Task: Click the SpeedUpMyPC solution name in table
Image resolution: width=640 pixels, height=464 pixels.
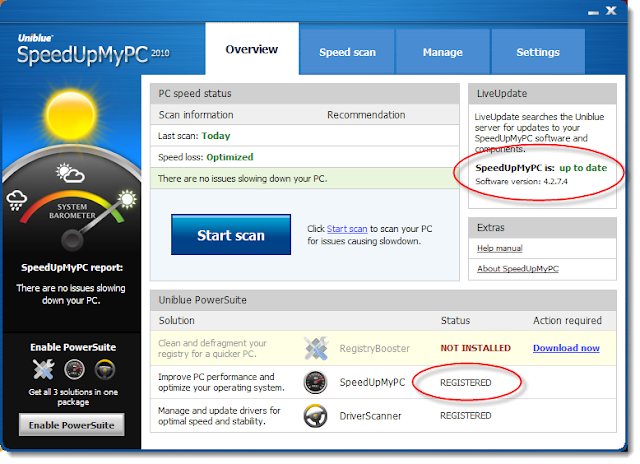Action: pos(372,382)
